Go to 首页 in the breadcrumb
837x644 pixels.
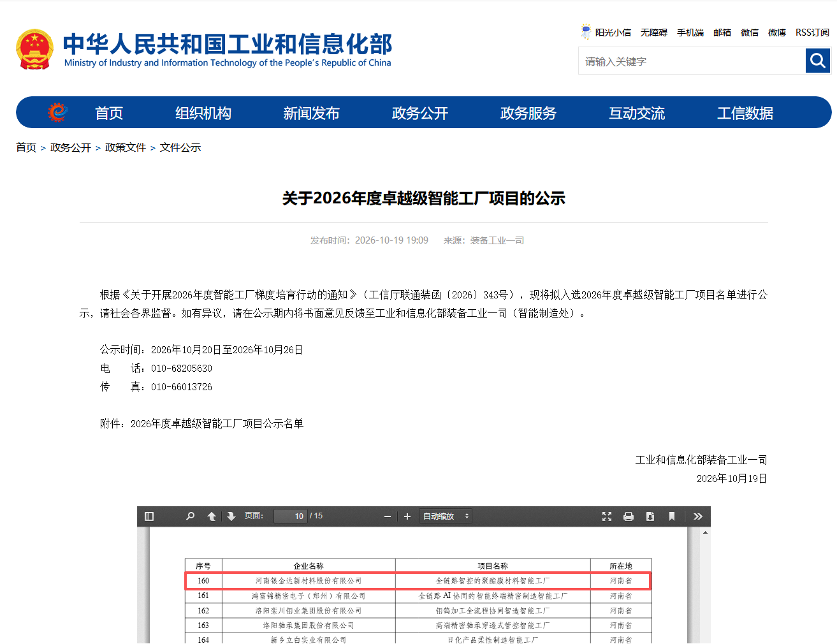point(26,147)
